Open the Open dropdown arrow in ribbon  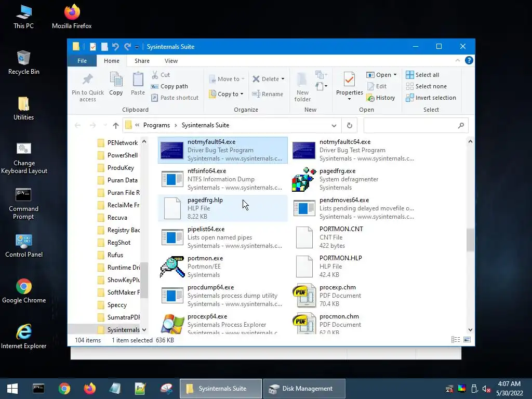[395, 75]
